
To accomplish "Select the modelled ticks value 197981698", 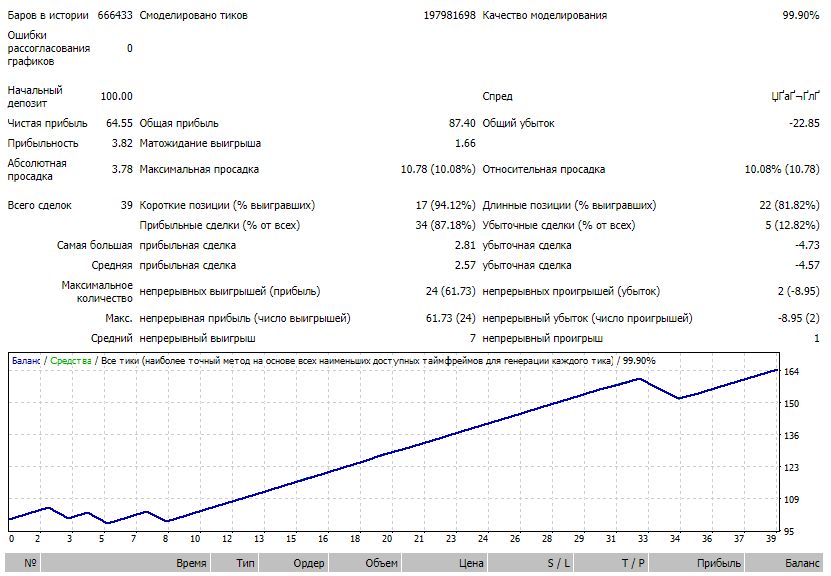I will click(x=449, y=15).
